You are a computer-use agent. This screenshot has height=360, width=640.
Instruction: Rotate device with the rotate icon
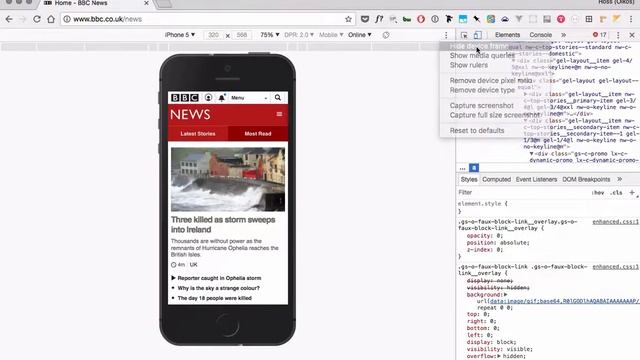click(x=386, y=35)
